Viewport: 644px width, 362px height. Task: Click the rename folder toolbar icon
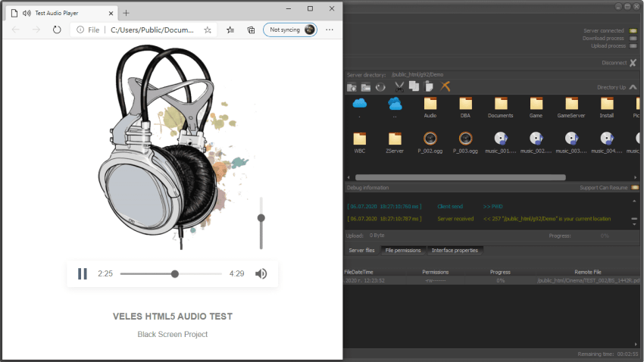(x=365, y=86)
